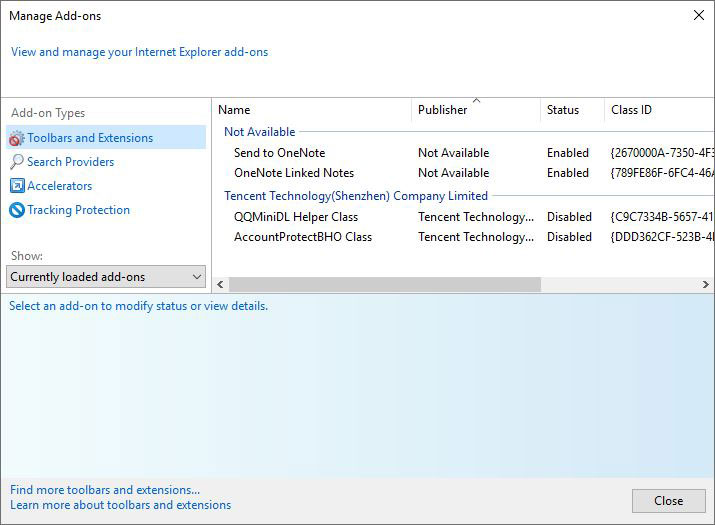Viewport: 715px width, 525px height.
Task: Click Class ID starting with {C9C7334B
Action: click(662, 217)
